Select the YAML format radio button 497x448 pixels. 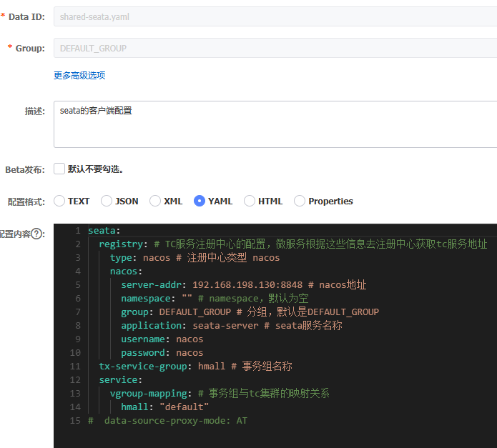(x=200, y=201)
